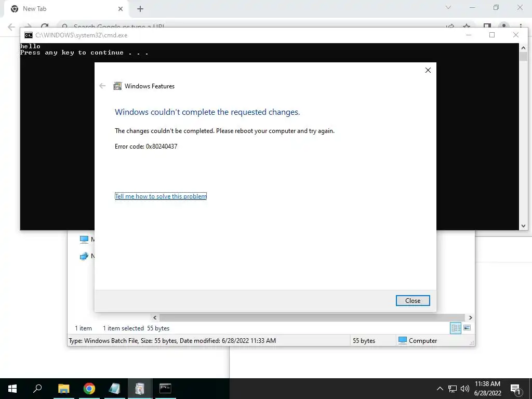Switch to Chrome from the taskbar
Image resolution: width=532 pixels, height=399 pixels.
89,389
